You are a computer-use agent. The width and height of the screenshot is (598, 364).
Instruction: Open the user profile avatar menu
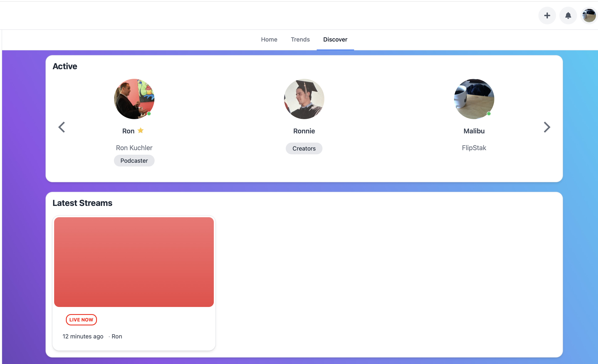pos(589,16)
